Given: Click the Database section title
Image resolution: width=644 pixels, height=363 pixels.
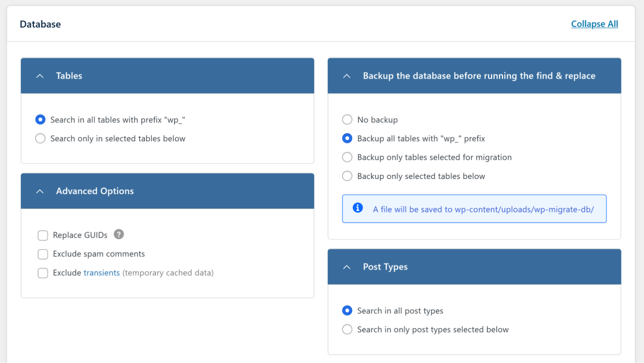Looking at the screenshot, I should [x=40, y=24].
